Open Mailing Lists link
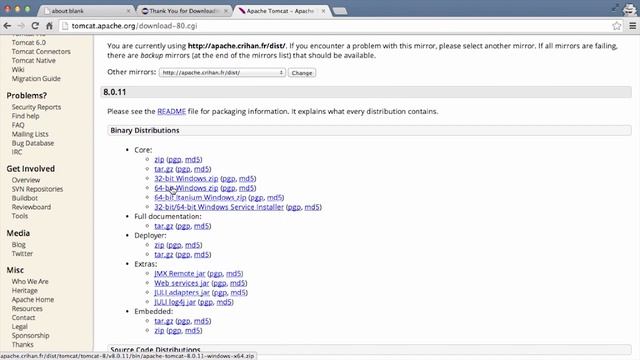This screenshot has height=360, width=640. 30,134
